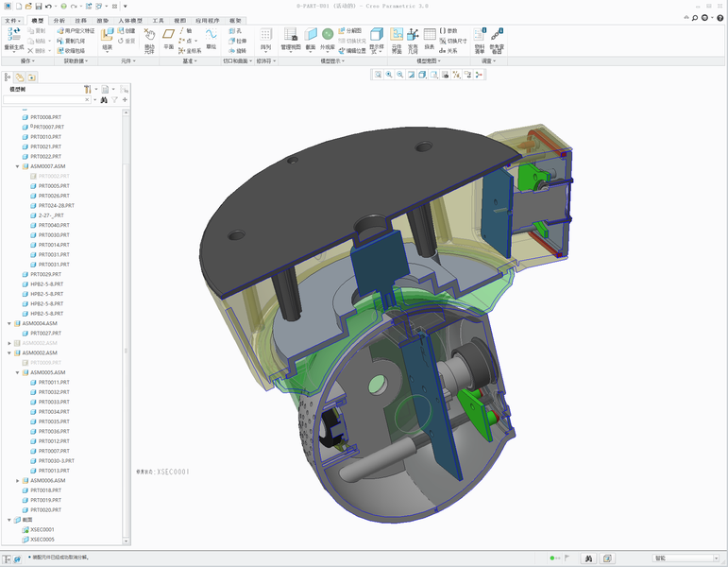Click the Publish Geometry (发布几何) icon
728x567 pixels.
413,34
